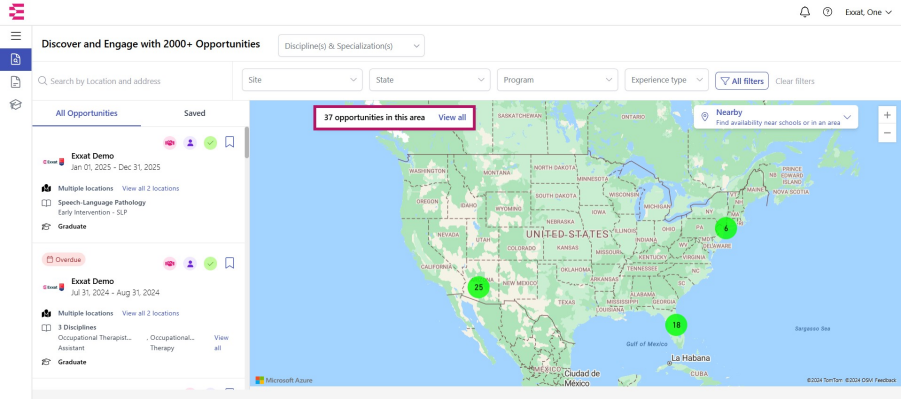Screen dimensions: 902x399
Task: Click the green checkmark on first opportunity
Action: (x=211, y=143)
